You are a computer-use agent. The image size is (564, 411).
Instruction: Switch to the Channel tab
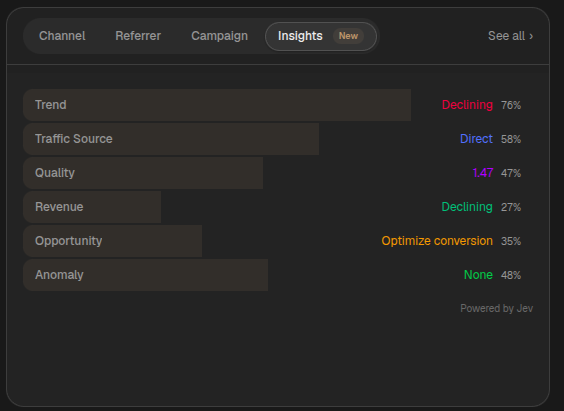pos(62,36)
